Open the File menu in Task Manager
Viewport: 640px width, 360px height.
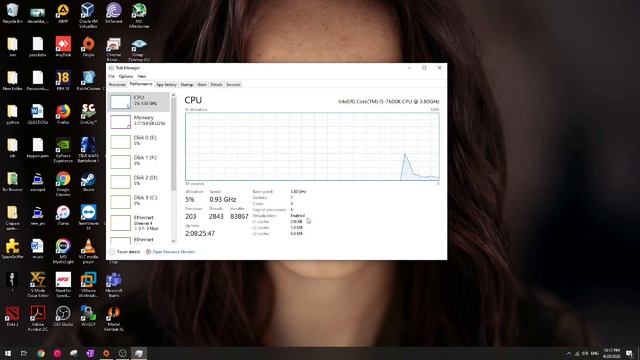click(111, 76)
